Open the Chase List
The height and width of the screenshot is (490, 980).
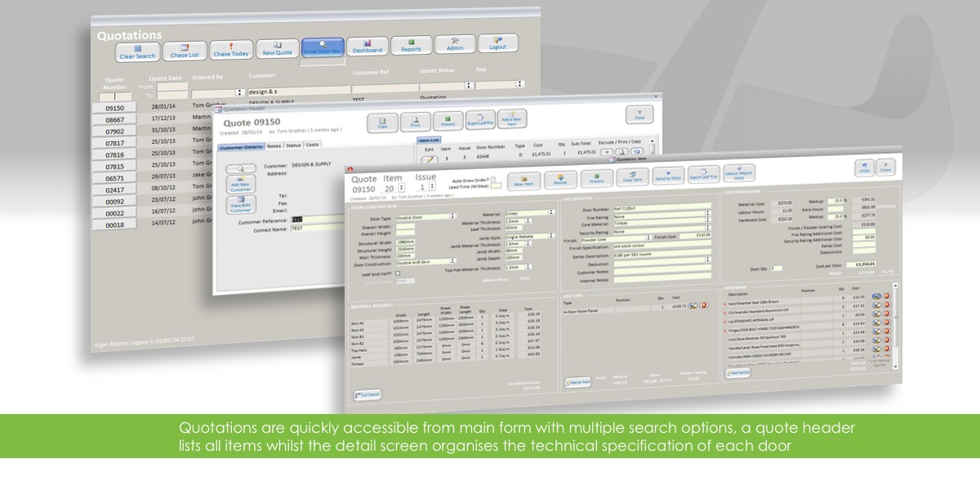pyautogui.click(x=185, y=51)
